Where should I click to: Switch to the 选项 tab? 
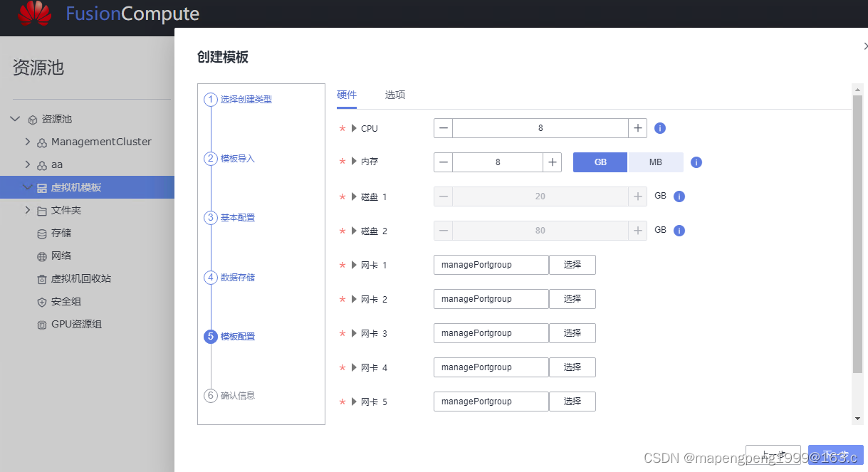pyautogui.click(x=395, y=95)
